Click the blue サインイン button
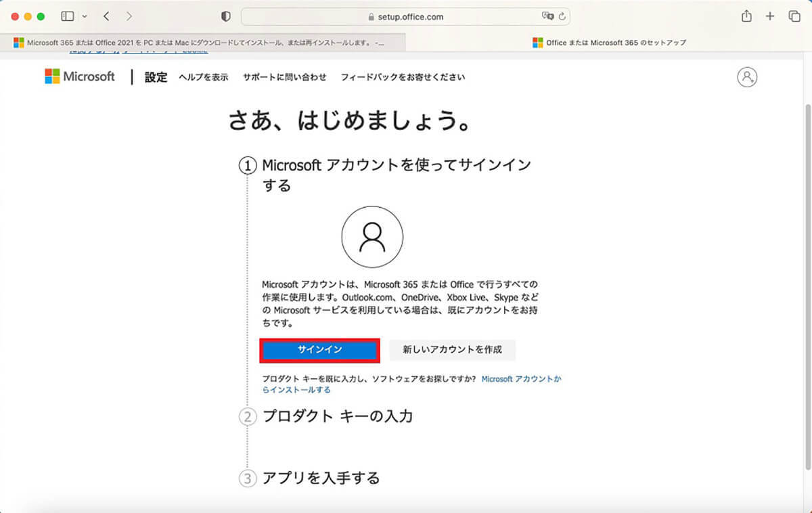Image resolution: width=812 pixels, height=513 pixels. [320, 350]
